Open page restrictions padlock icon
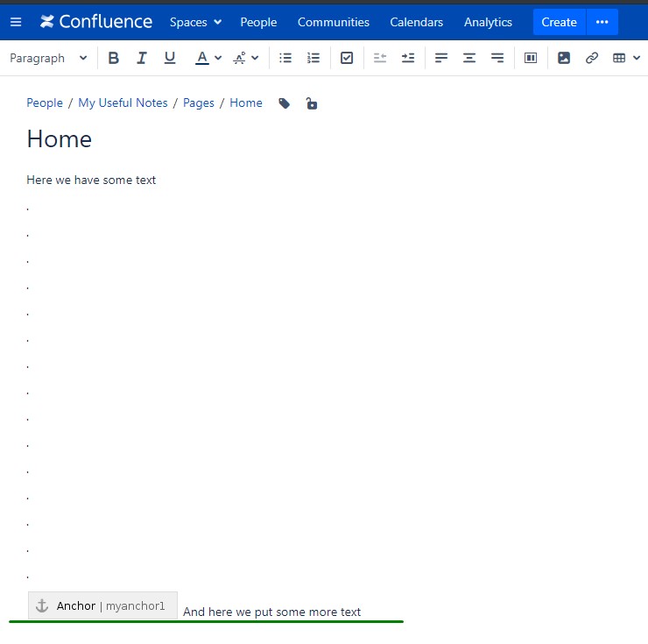 (x=312, y=103)
